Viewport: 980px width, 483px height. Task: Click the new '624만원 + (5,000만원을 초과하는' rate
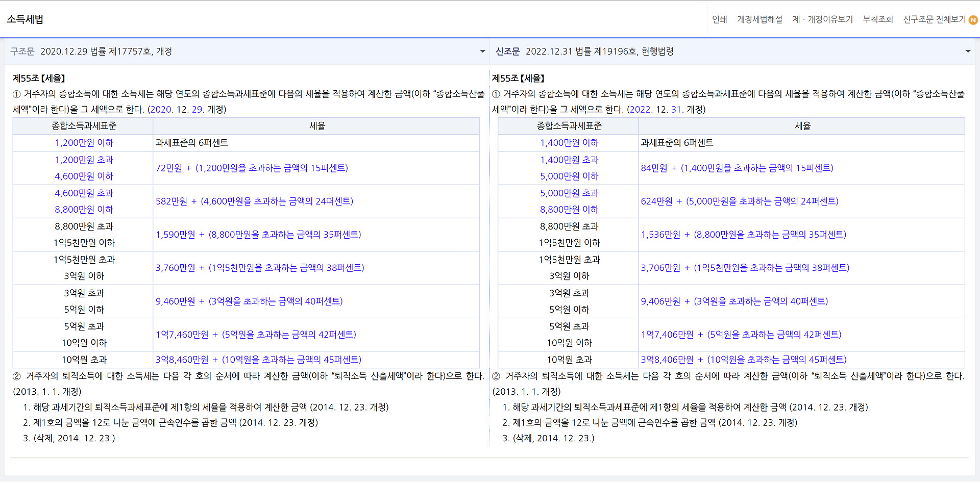pyautogui.click(x=740, y=201)
